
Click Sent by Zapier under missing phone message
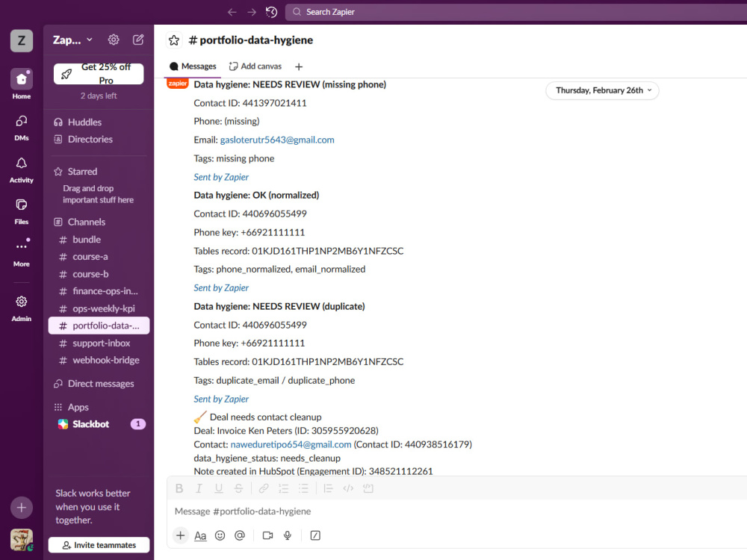pos(221,177)
